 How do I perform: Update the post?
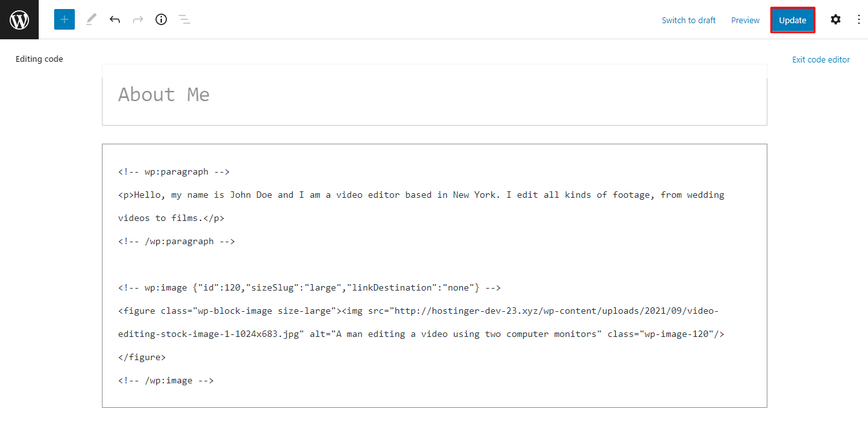pyautogui.click(x=793, y=20)
